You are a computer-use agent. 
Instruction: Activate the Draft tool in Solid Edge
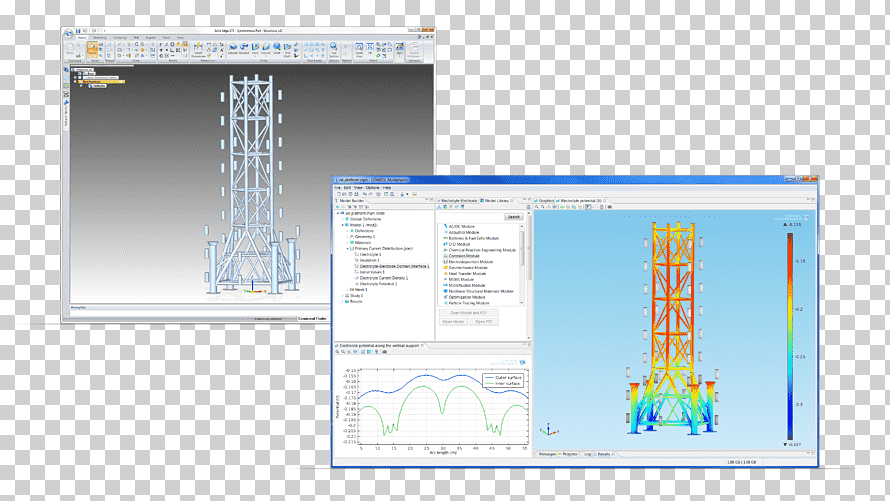click(277, 48)
